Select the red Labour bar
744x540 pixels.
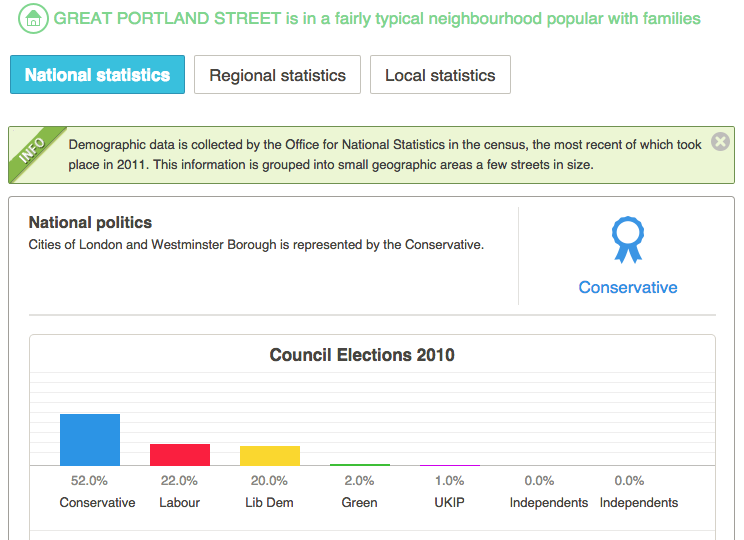click(180, 454)
